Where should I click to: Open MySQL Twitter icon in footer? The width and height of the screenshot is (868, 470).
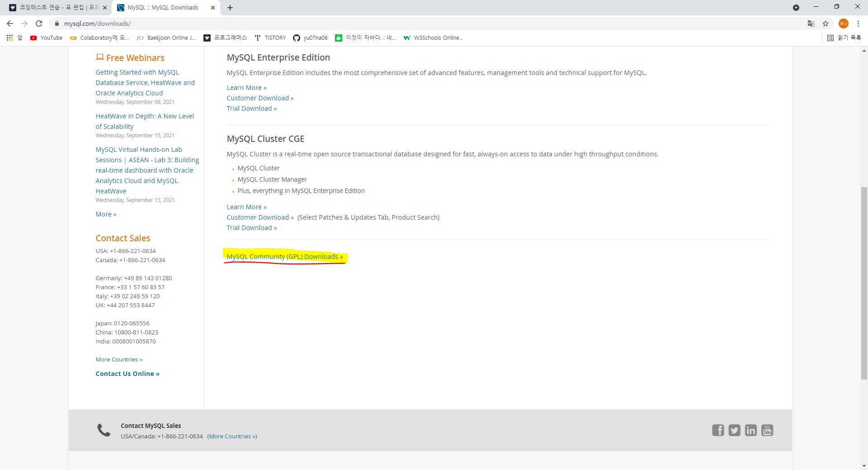(x=734, y=430)
